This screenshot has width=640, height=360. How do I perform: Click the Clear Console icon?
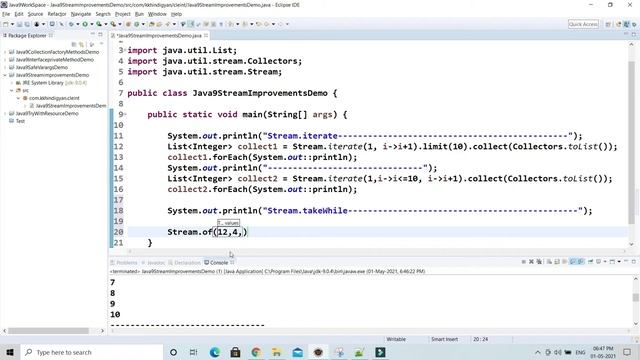(549, 262)
